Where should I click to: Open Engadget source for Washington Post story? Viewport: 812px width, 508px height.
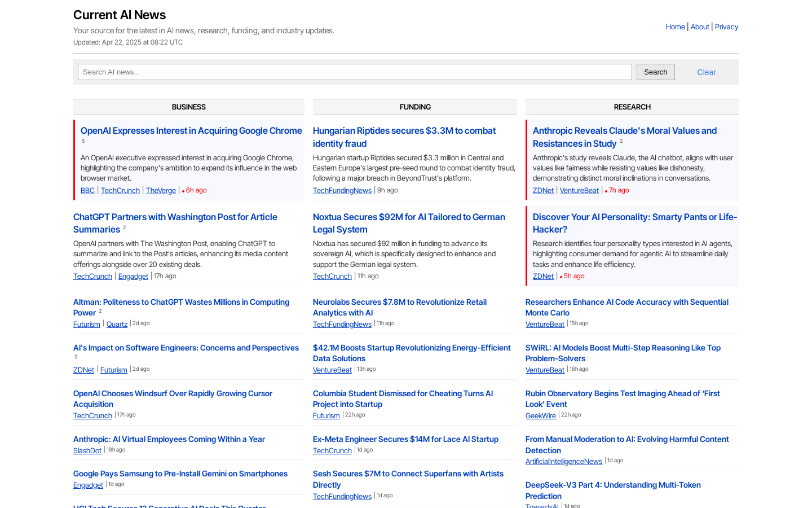133,276
